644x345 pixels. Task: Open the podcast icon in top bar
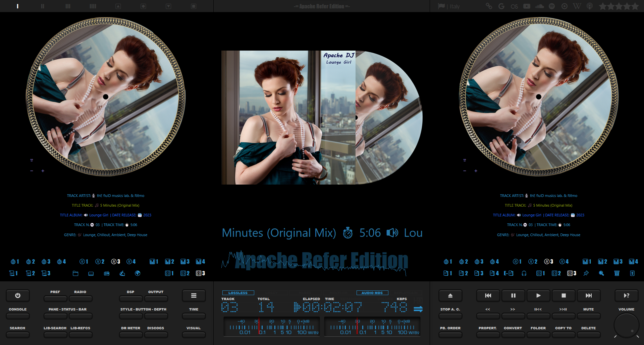coord(590,6)
